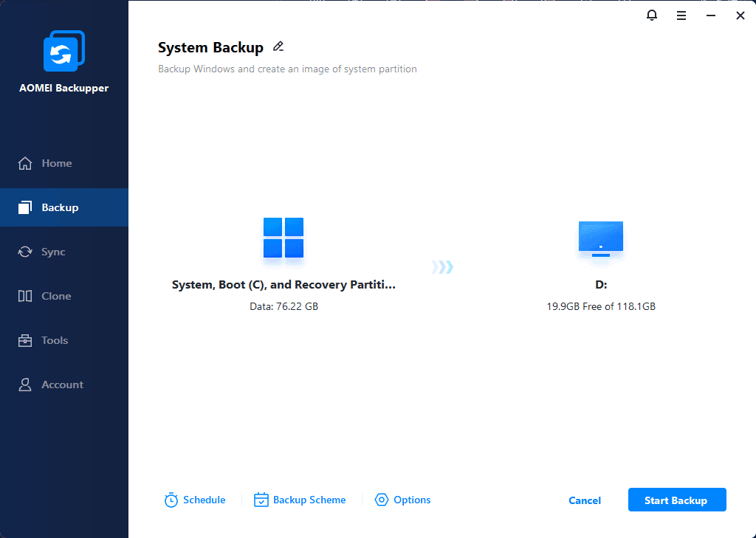This screenshot has width=756, height=538.
Task: Open the Tools section
Action: click(x=55, y=340)
